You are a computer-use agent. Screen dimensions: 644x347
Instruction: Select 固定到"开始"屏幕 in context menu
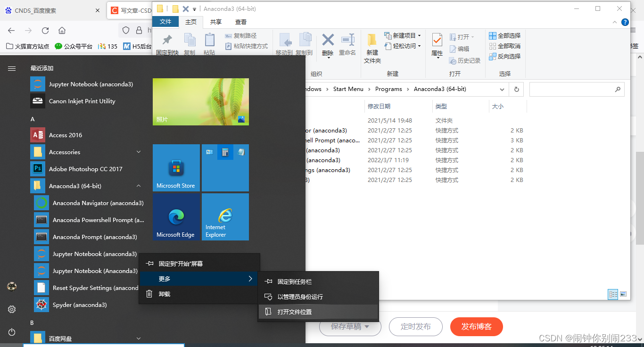199,264
